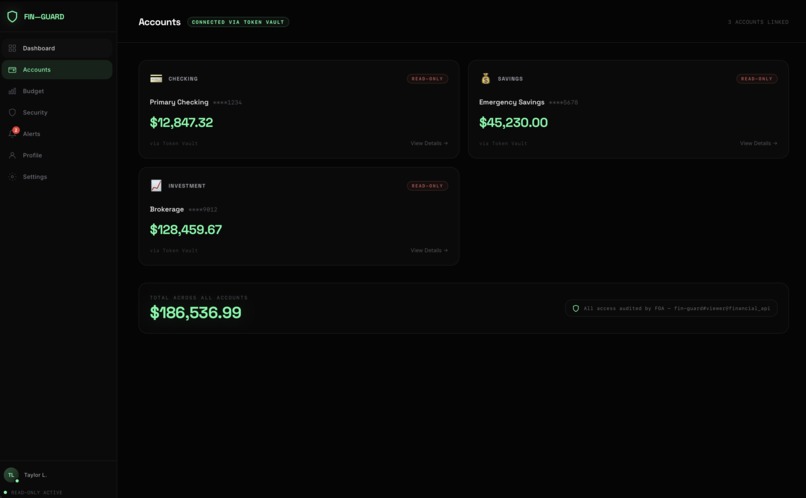The image size is (806, 498).
Task: Click the $128,459.67 balance
Action: pyautogui.click(x=186, y=229)
